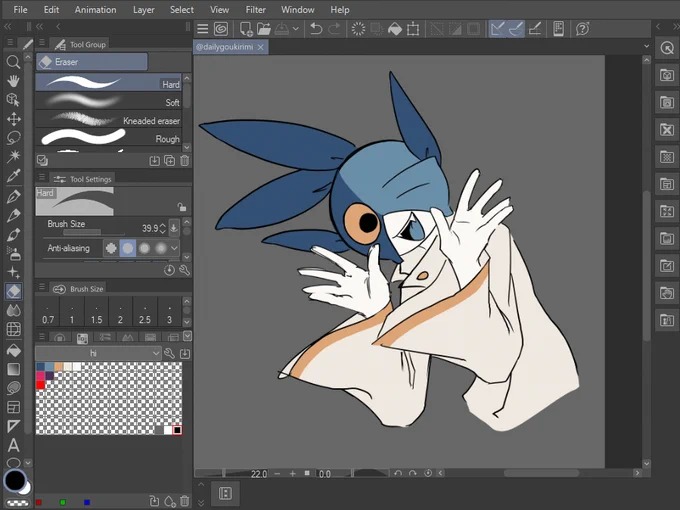Screen dimensions: 680x510
Task: Select the Gradient tool
Action: [13, 369]
